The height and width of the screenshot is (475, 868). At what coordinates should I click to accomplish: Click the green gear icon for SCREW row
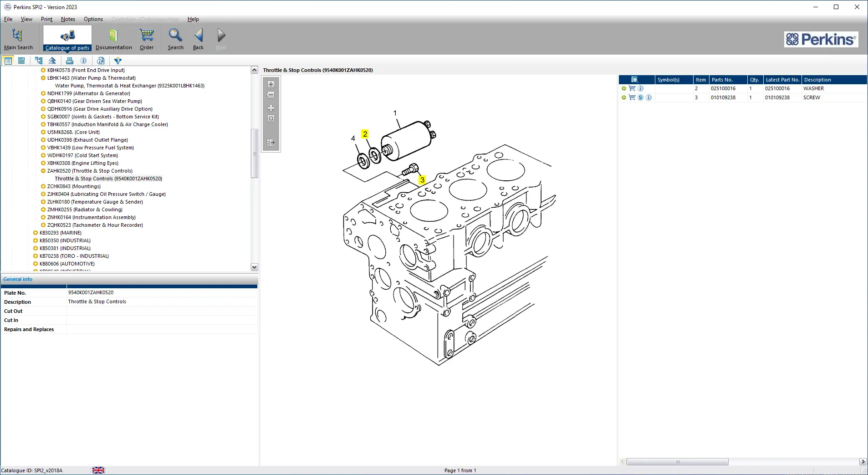[x=624, y=97]
